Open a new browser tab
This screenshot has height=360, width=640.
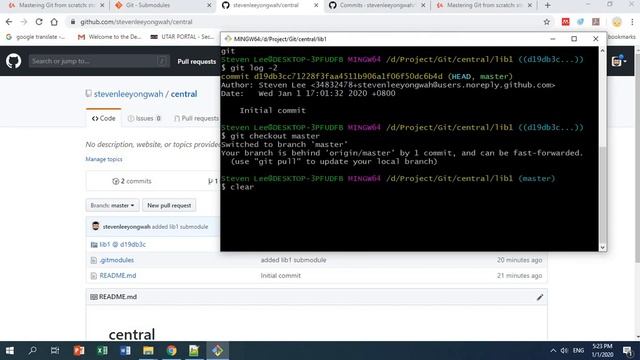pyautogui.click(x=547, y=5)
